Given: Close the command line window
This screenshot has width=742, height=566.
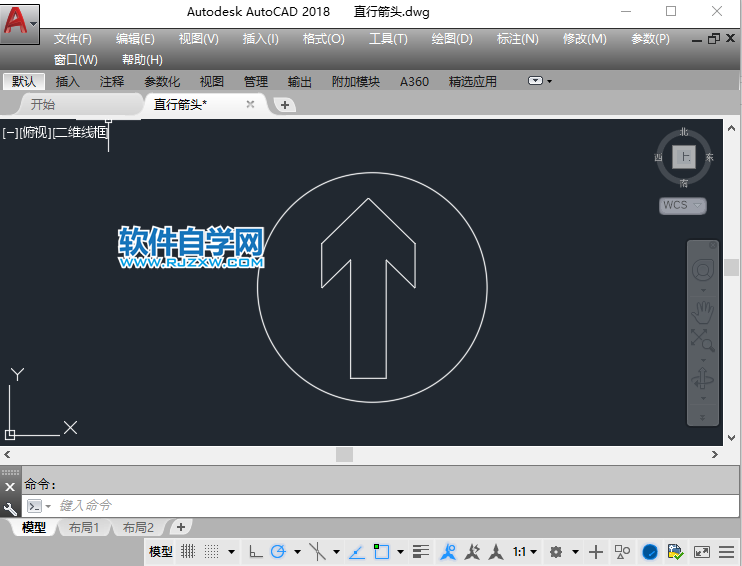Looking at the screenshot, I should (10, 486).
